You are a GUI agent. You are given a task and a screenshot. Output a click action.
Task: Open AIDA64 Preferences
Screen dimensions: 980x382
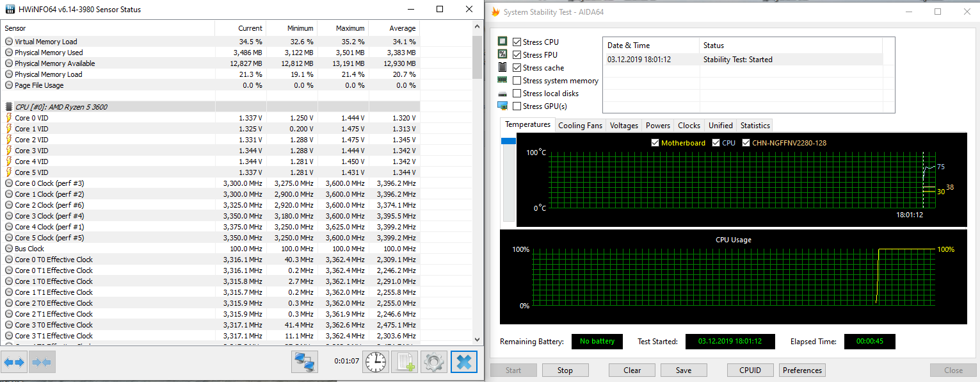click(802, 370)
